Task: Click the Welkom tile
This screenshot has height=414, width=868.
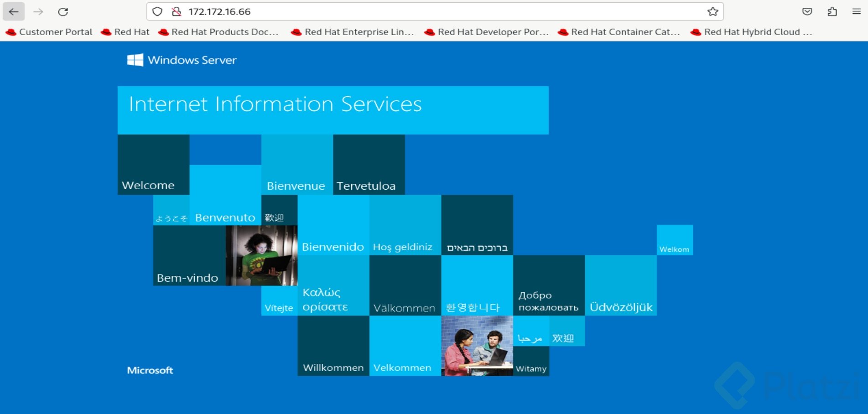Action: tap(675, 240)
